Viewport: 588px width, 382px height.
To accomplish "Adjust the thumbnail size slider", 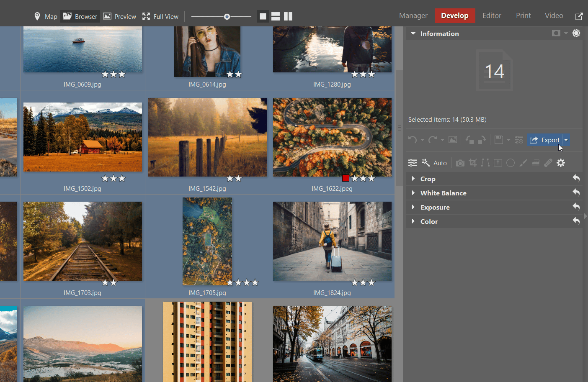I will point(227,16).
